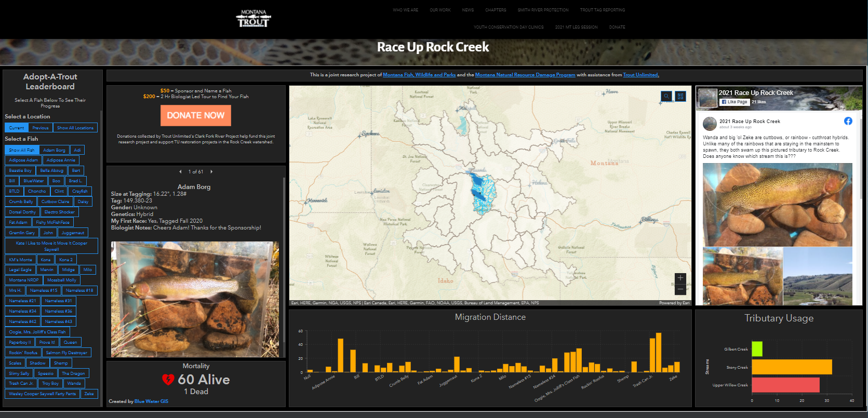Open the Who We Are menu
The width and height of the screenshot is (868, 418).
(406, 10)
